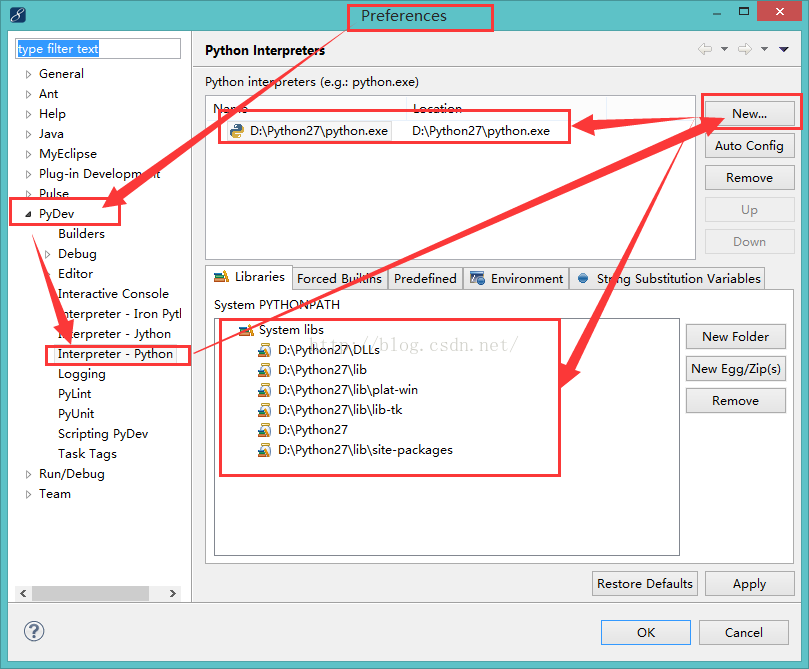The width and height of the screenshot is (809, 669).
Task: Click the tree scrollbar's left arrow
Action: (x=23, y=593)
